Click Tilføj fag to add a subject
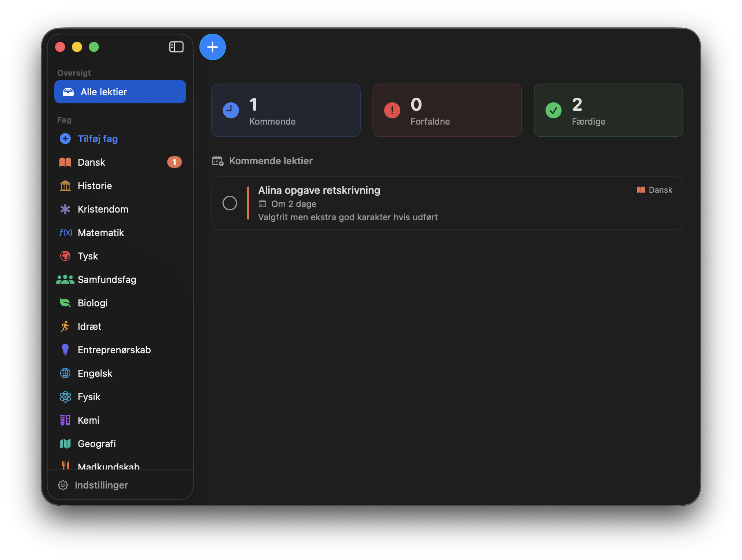The image size is (742, 560). 98,139
